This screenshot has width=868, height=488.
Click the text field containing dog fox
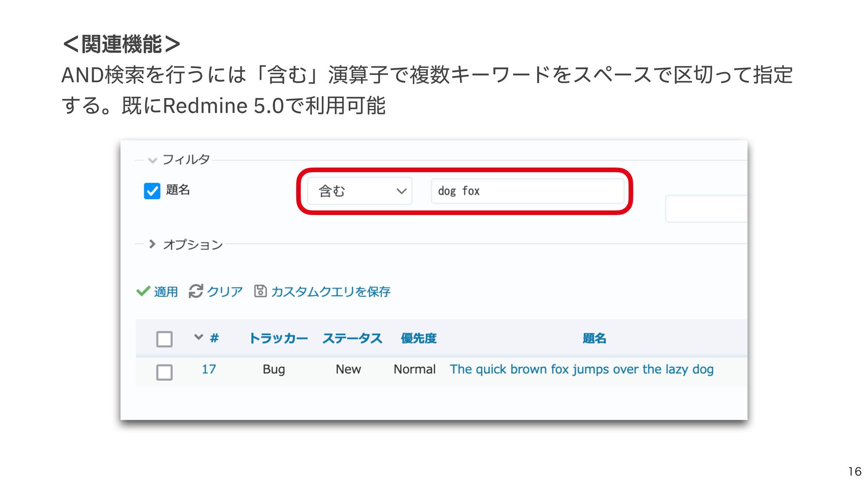(x=527, y=191)
